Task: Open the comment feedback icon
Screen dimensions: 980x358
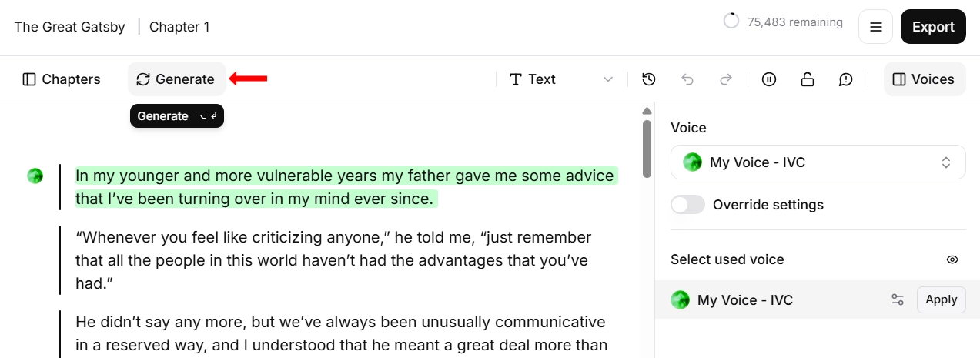Action: [x=845, y=79]
